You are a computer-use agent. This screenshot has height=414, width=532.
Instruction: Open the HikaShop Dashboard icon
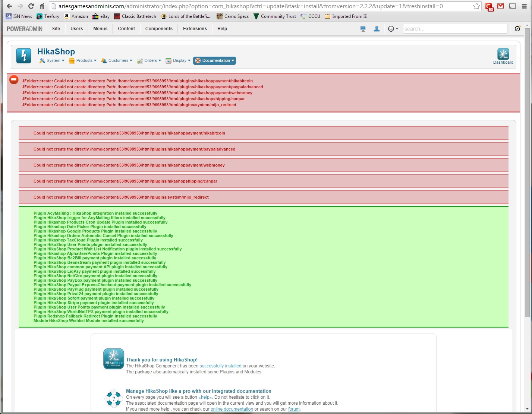coord(503,56)
